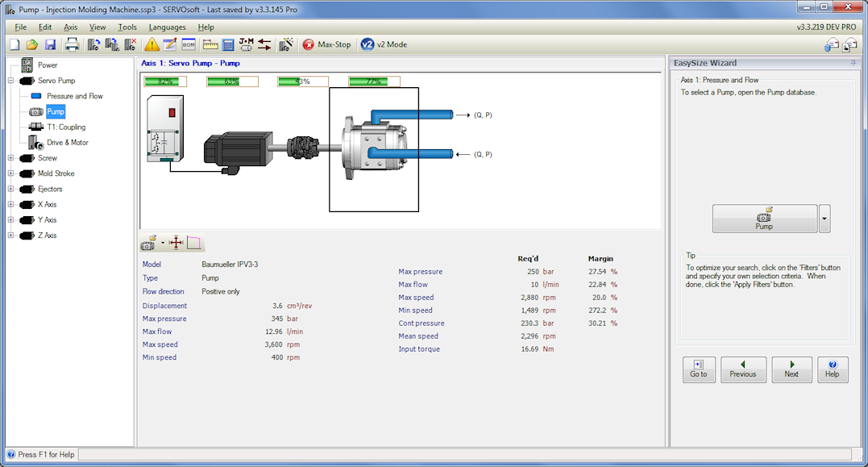Viewport: 868px width, 467px height.
Task: Pin the EasySize Wizard panel
Action: point(853,63)
